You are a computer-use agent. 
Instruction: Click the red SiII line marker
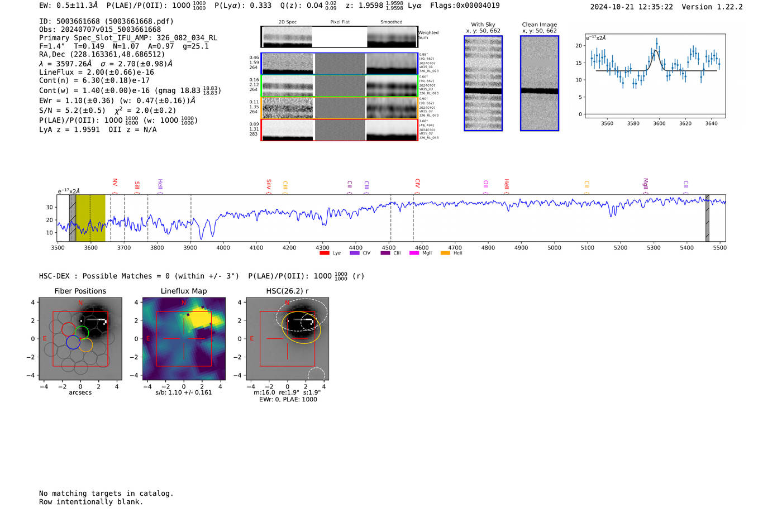(137, 186)
